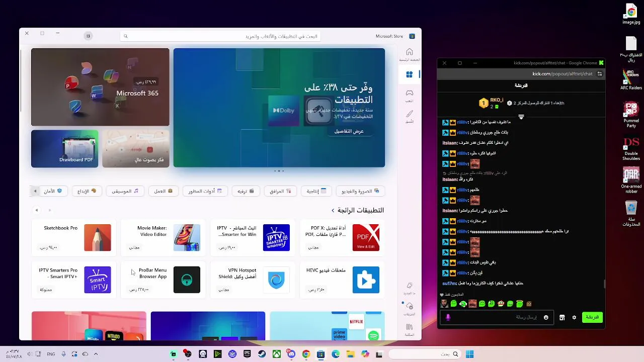This screenshot has height=362, width=644.
Task: Open One-armed robber desktop shortcut
Action: tap(631, 180)
